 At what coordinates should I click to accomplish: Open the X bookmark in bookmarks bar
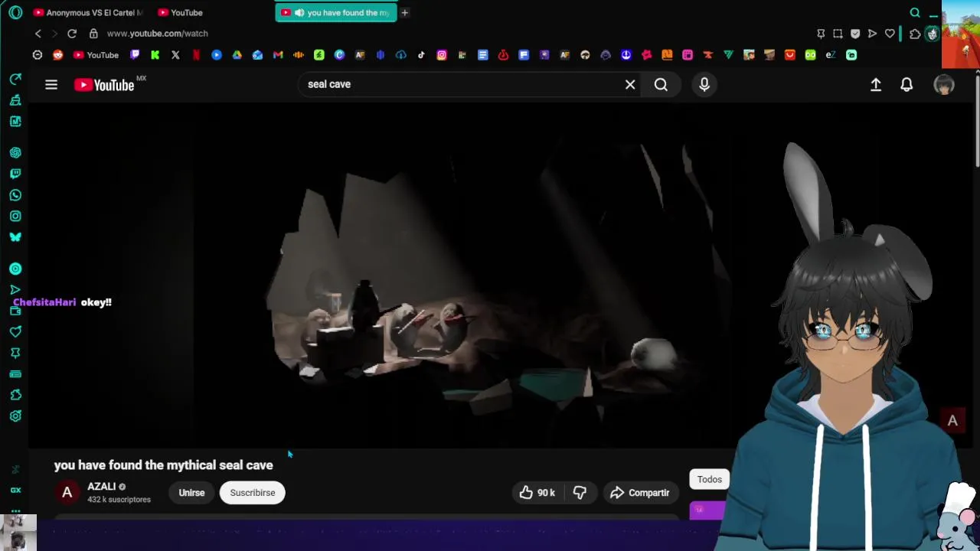tap(175, 55)
